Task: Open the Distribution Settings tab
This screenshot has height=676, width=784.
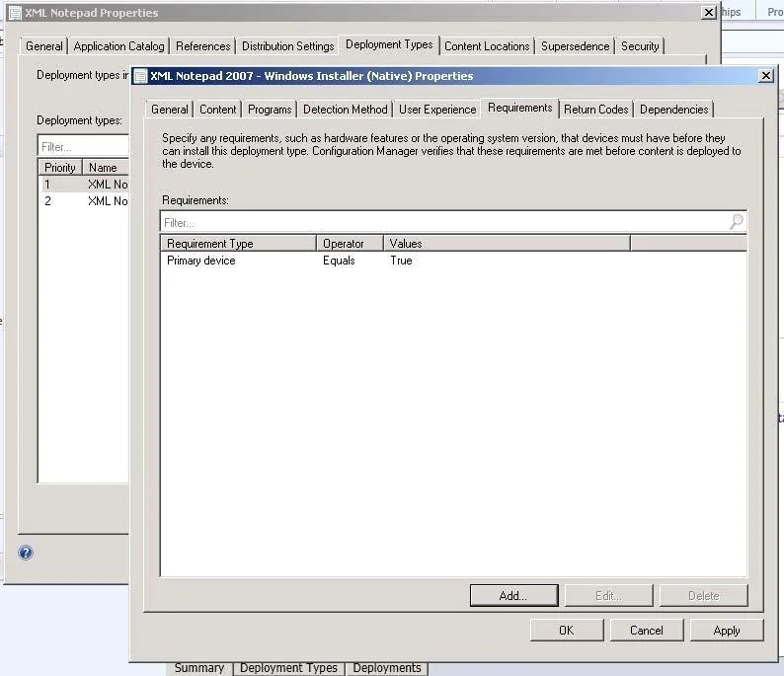Action: tap(288, 46)
